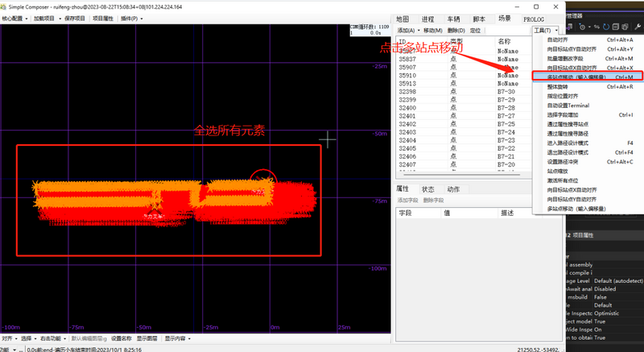Select 设置路径冲突 from the tools menu
The height and width of the screenshot is (352, 644).
click(564, 162)
